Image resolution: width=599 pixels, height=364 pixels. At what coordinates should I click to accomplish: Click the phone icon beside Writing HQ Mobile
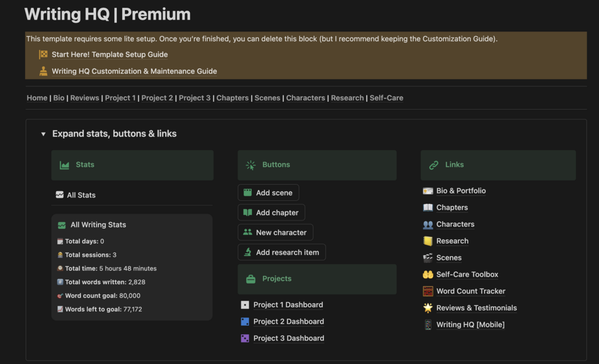click(x=428, y=325)
